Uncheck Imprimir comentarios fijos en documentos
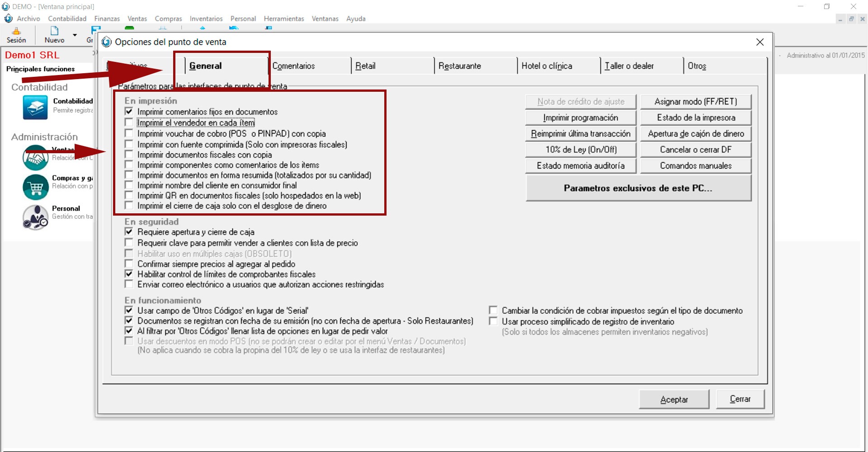The width and height of the screenshot is (868, 452). point(129,112)
